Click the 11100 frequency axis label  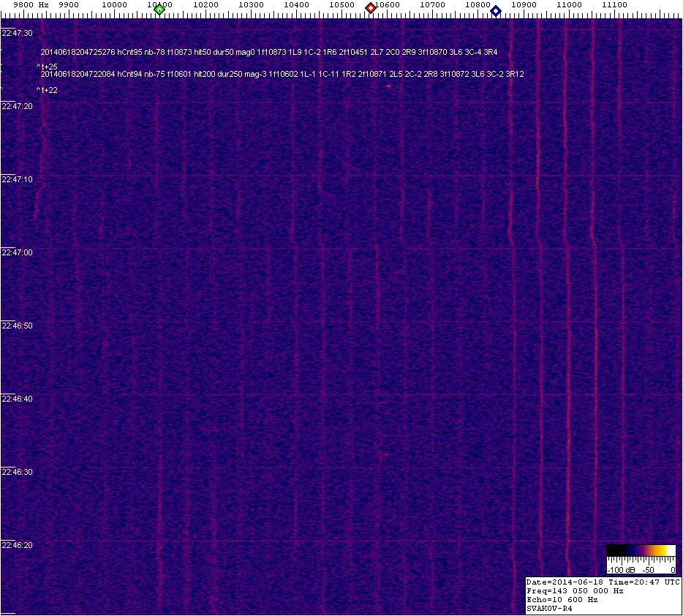click(x=614, y=4)
